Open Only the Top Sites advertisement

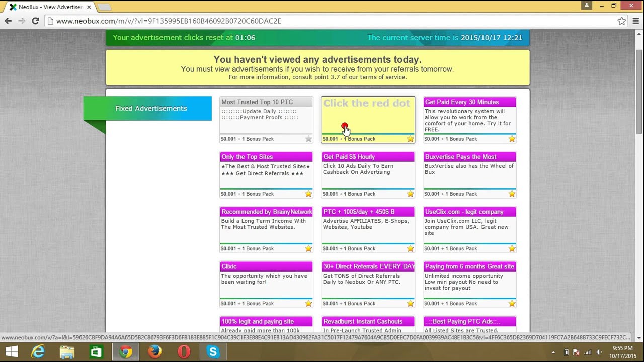[x=266, y=174]
